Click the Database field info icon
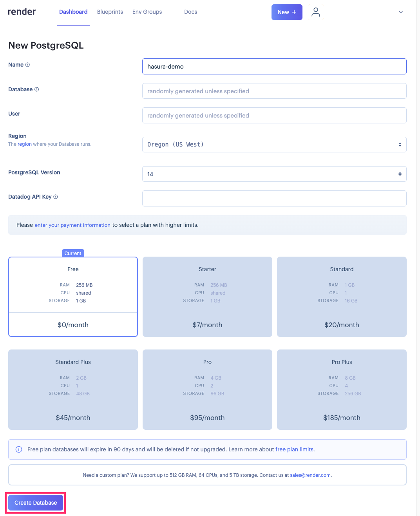The width and height of the screenshot is (420, 516). point(37,89)
